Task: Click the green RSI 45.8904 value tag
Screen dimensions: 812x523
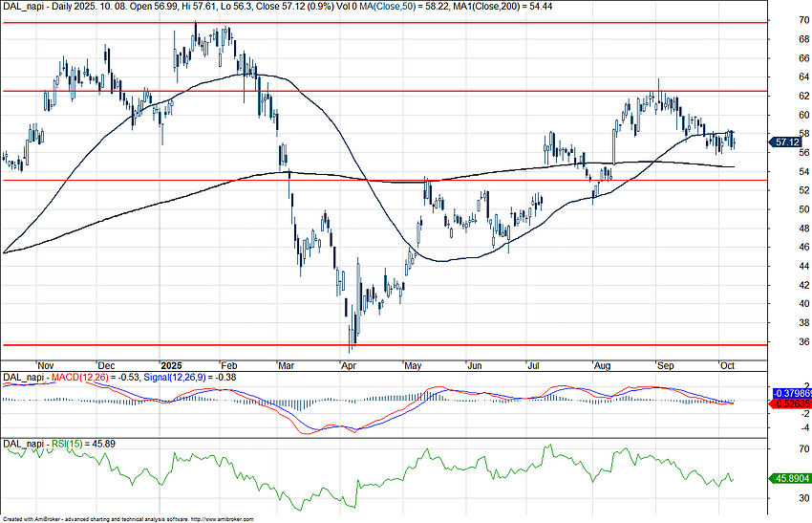Action: pyautogui.click(x=790, y=478)
